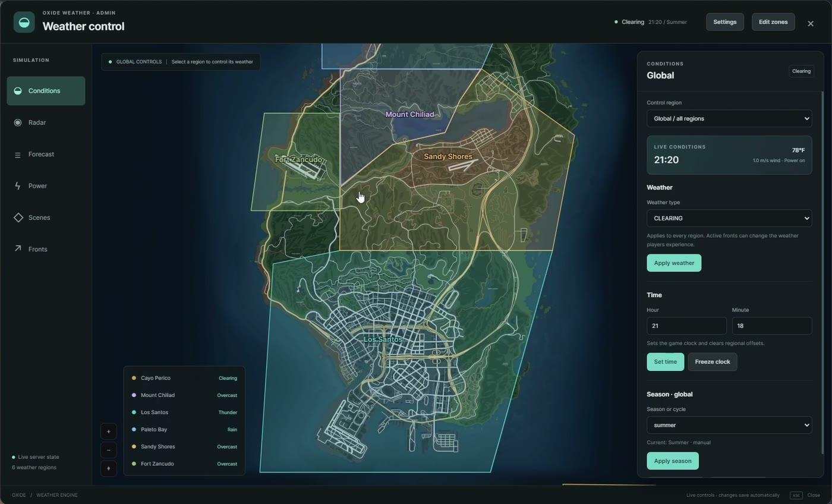The image size is (832, 504).
Task: Toggle the Freeze clock button
Action: [x=713, y=362]
